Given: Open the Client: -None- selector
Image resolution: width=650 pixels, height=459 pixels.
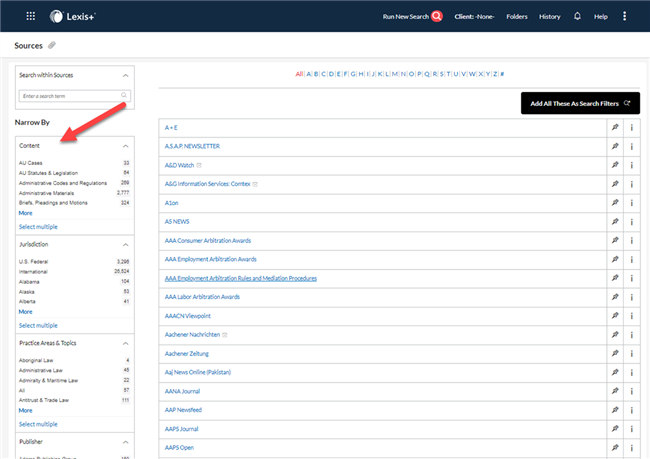Looking at the screenshot, I should coord(474,17).
